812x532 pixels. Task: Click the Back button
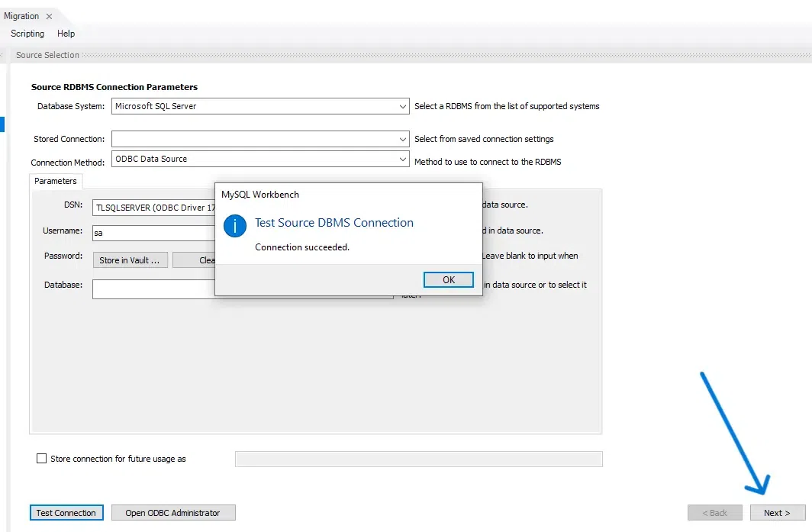pos(714,513)
